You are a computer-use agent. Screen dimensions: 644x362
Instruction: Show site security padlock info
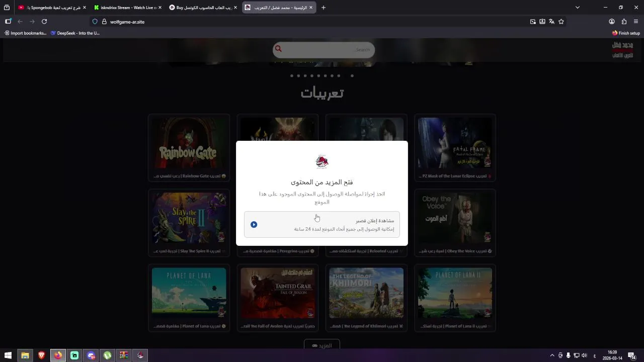click(104, 22)
